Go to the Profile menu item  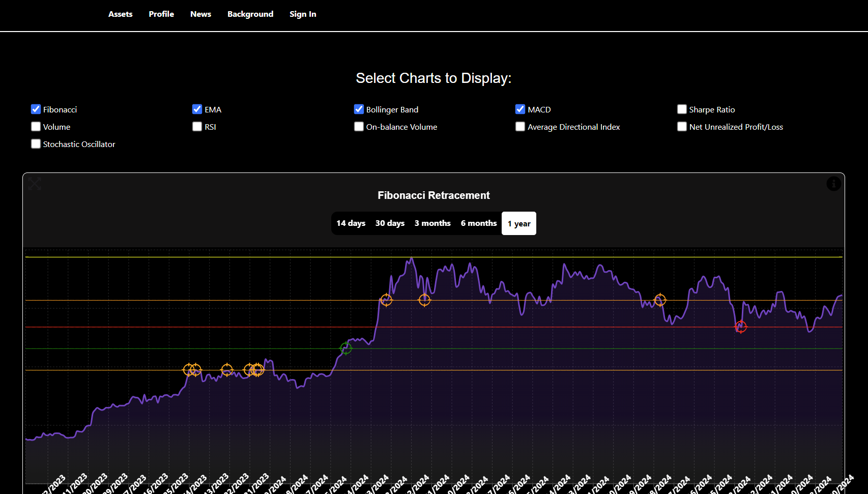(x=161, y=14)
